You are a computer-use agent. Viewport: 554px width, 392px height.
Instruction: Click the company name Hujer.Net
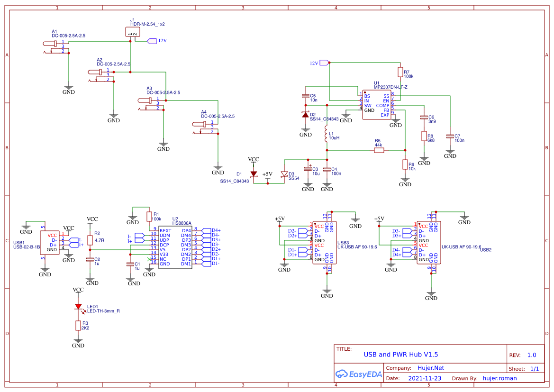click(431, 368)
